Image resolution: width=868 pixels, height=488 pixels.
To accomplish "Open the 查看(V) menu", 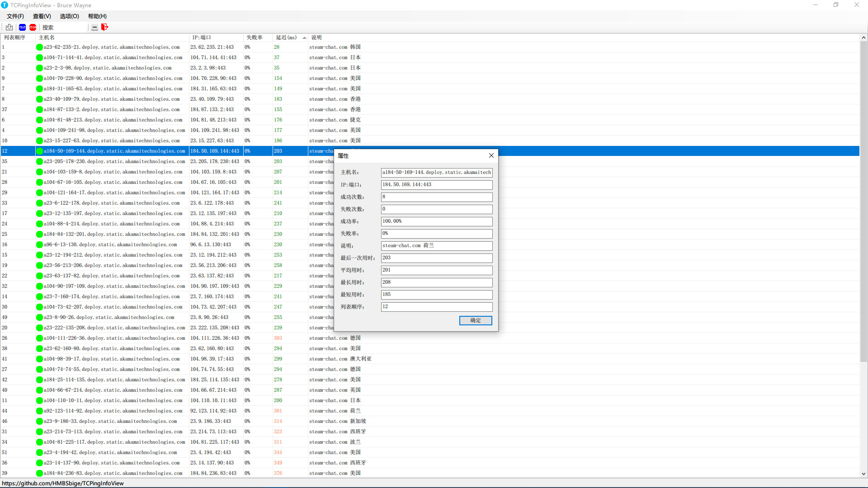I will (42, 16).
